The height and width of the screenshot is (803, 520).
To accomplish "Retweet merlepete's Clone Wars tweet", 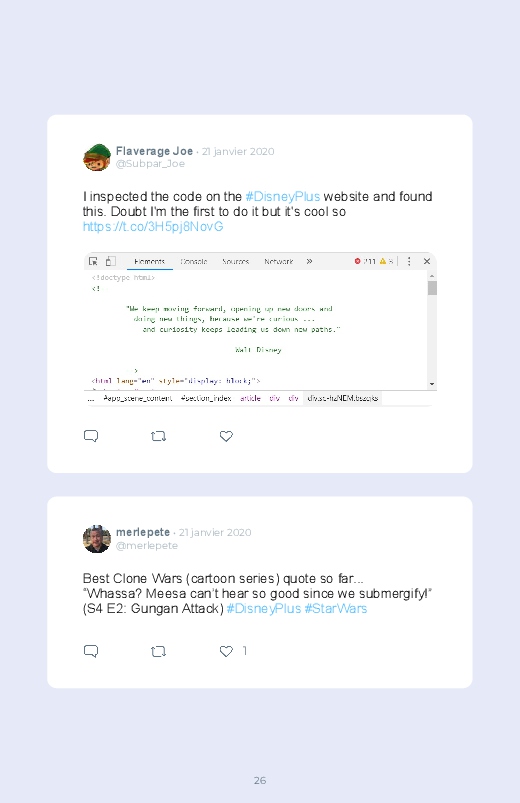I will [158, 651].
